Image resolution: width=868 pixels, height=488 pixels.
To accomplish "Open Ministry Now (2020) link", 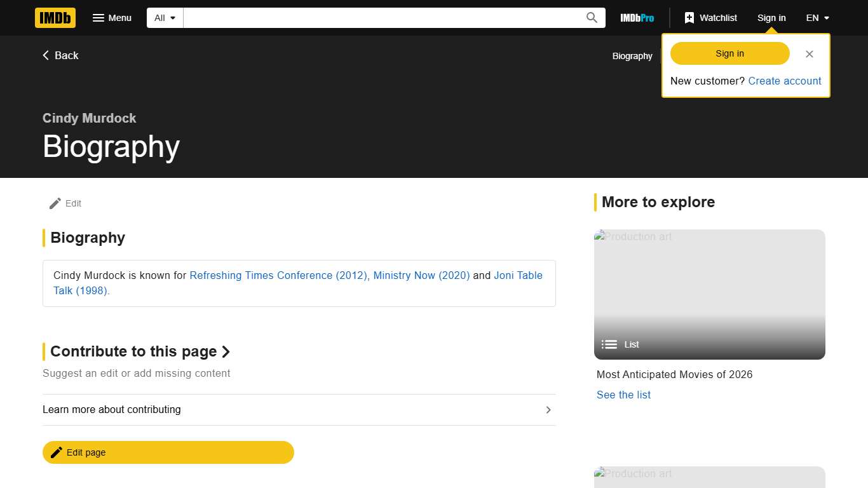I will pos(421,275).
